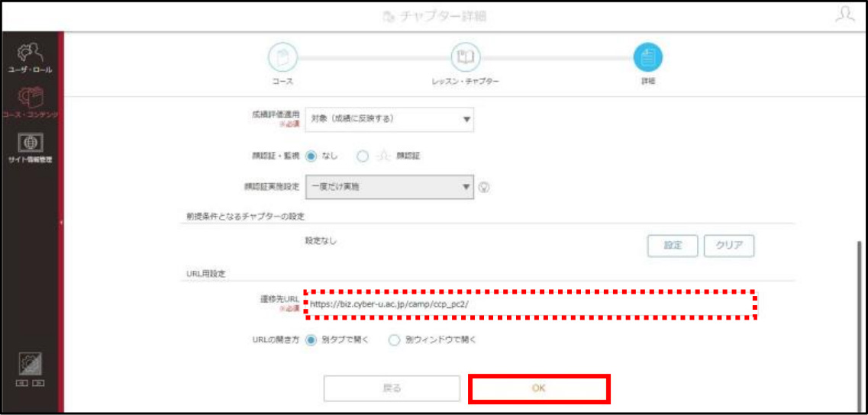Choose 別タブで開く radio option
868x415 pixels.
311,339
